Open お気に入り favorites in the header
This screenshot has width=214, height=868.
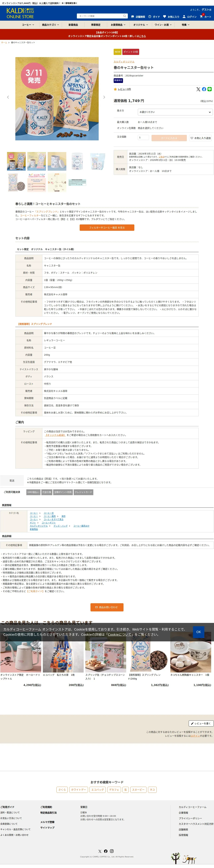(x=171, y=16)
